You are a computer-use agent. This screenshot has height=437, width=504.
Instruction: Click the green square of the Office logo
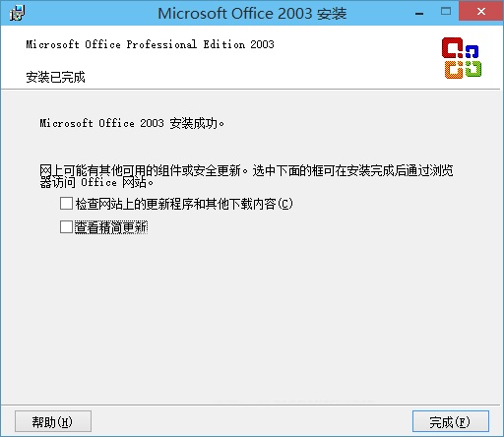coord(473,69)
